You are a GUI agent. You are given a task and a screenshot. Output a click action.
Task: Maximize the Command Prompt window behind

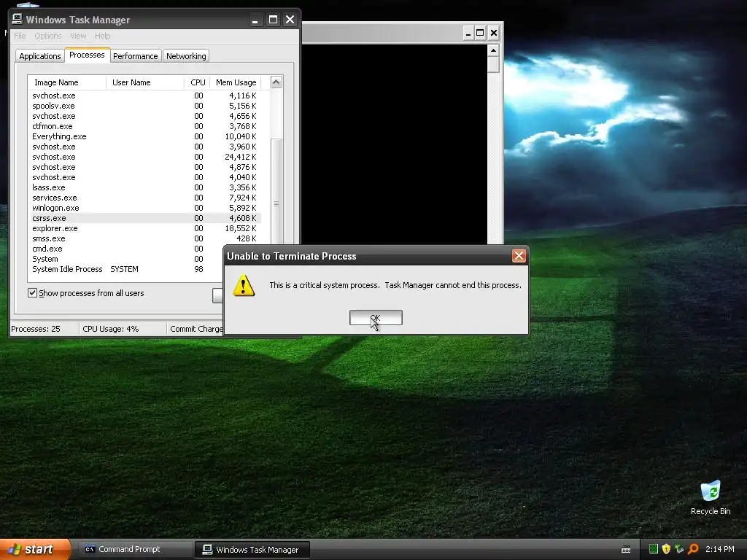[x=480, y=33]
